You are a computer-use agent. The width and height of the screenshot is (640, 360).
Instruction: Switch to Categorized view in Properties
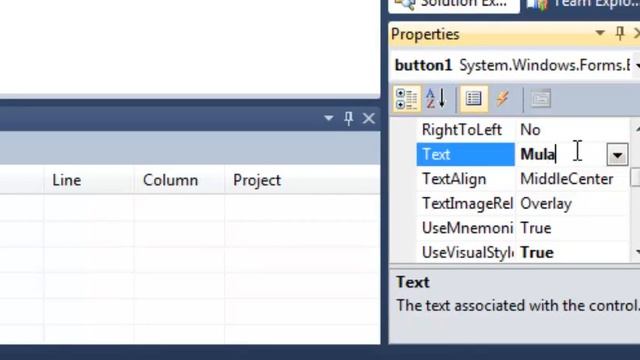[407, 98]
